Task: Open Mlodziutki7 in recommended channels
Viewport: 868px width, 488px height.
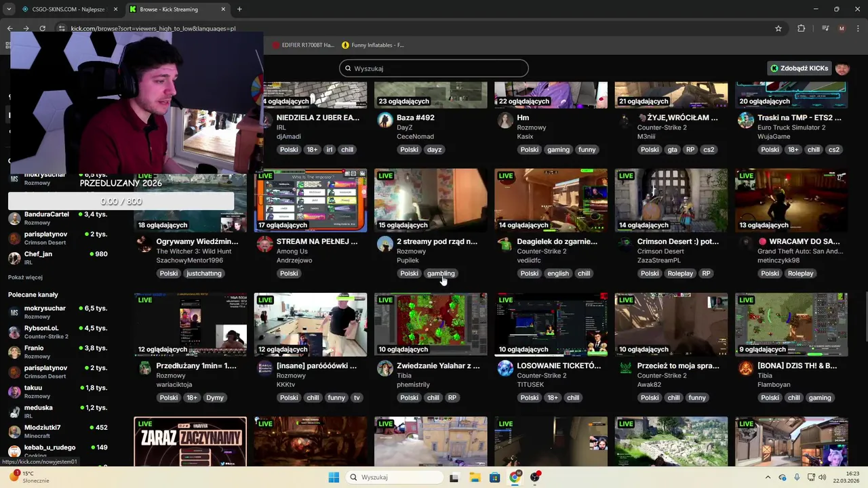Action: click(58, 431)
